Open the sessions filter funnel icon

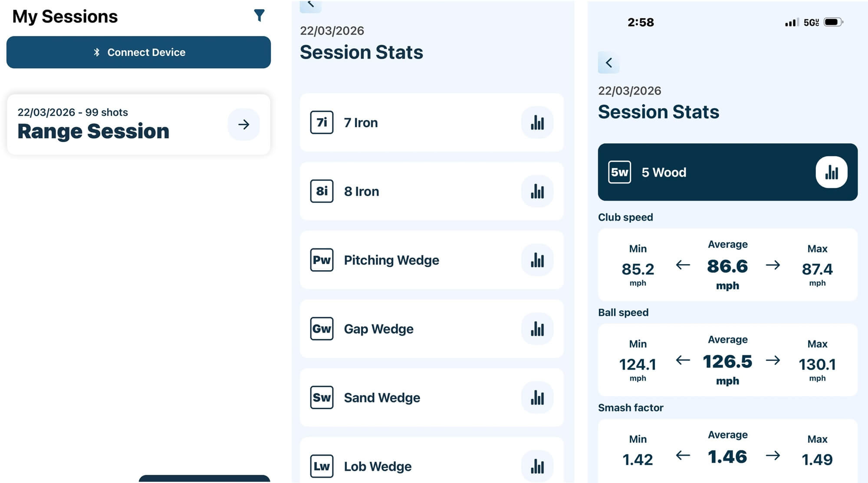coord(259,16)
